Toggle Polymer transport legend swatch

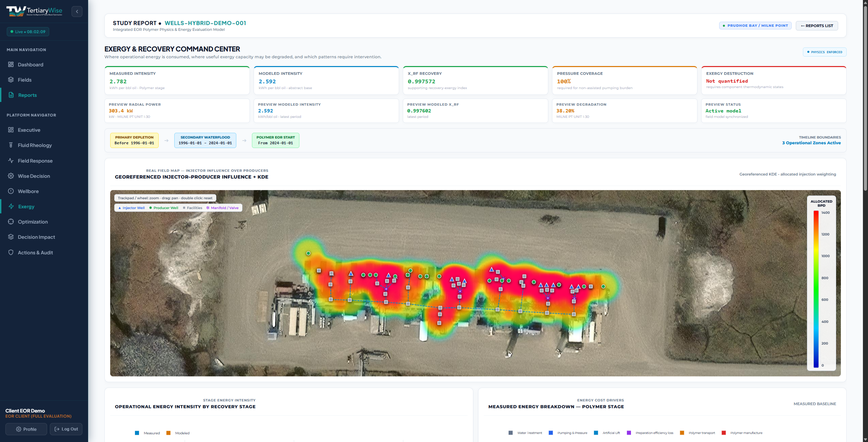pos(682,433)
